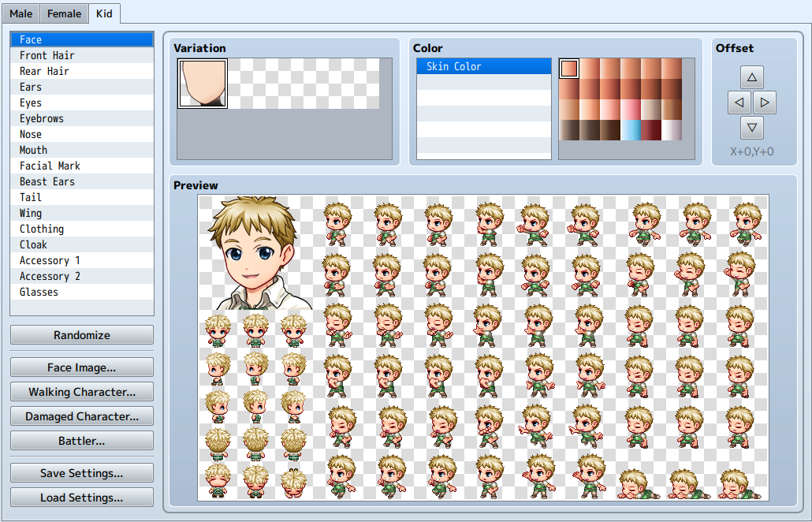Choose the selected top-left skin tone swatch
The image size is (812, 522).
click(569, 69)
